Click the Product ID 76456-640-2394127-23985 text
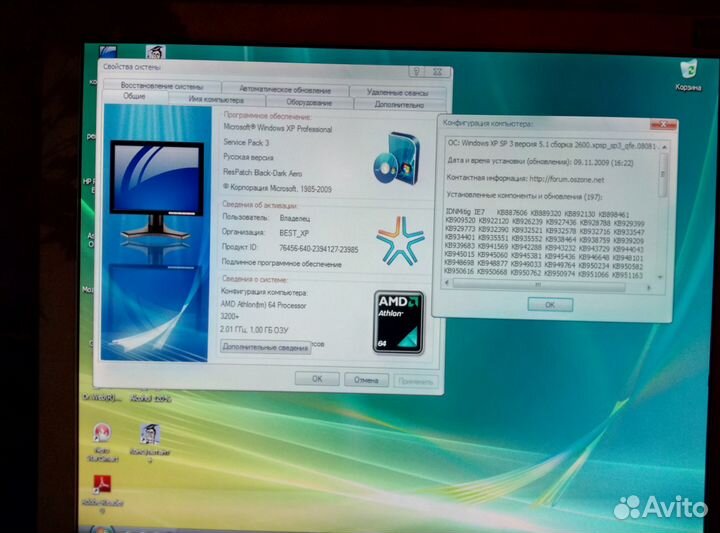720x533 pixels. pos(319,249)
